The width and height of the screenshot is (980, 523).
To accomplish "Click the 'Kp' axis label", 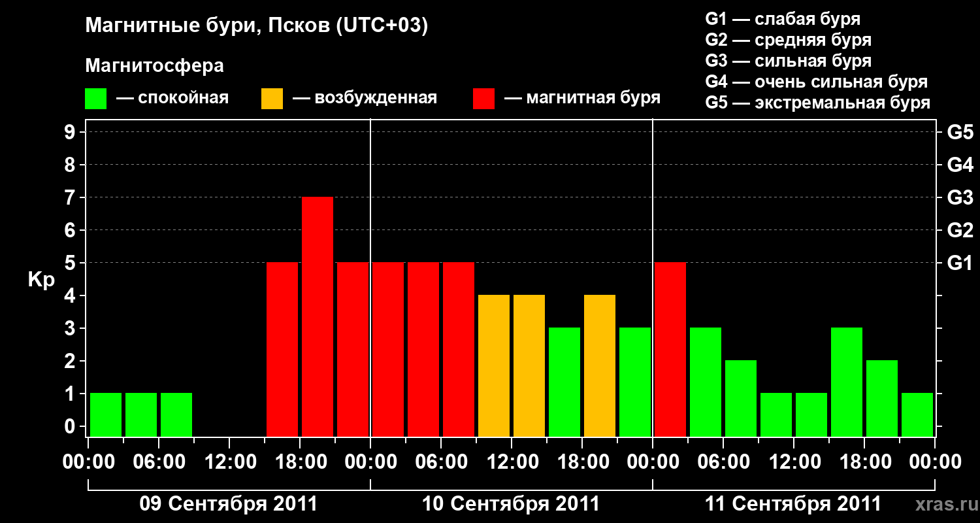I will (41, 280).
